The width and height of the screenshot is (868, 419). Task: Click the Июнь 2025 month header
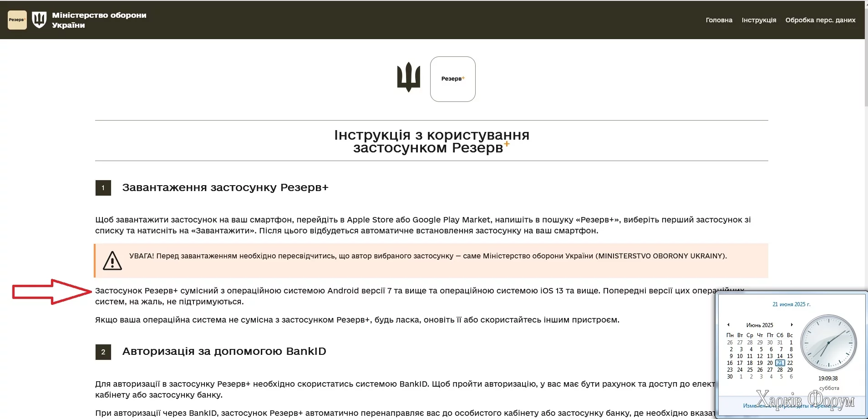pos(760,325)
